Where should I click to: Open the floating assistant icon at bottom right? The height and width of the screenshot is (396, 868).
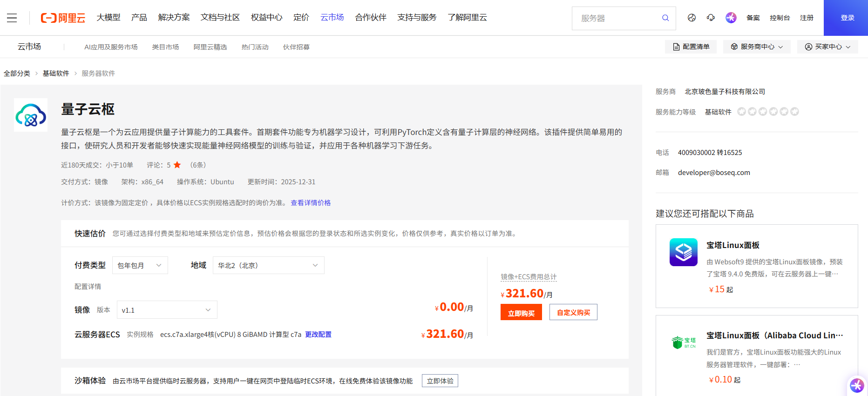(857, 385)
